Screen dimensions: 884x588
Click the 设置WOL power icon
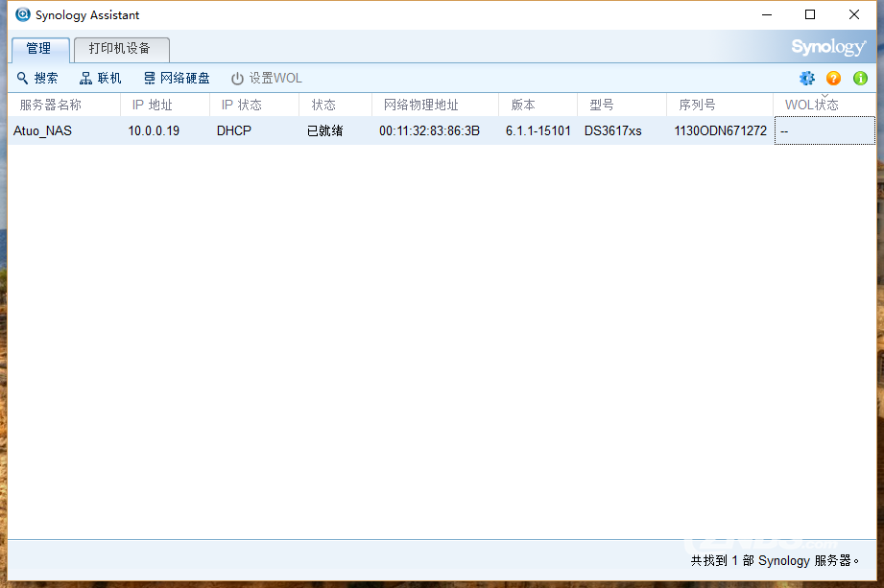(x=237, y=79)
